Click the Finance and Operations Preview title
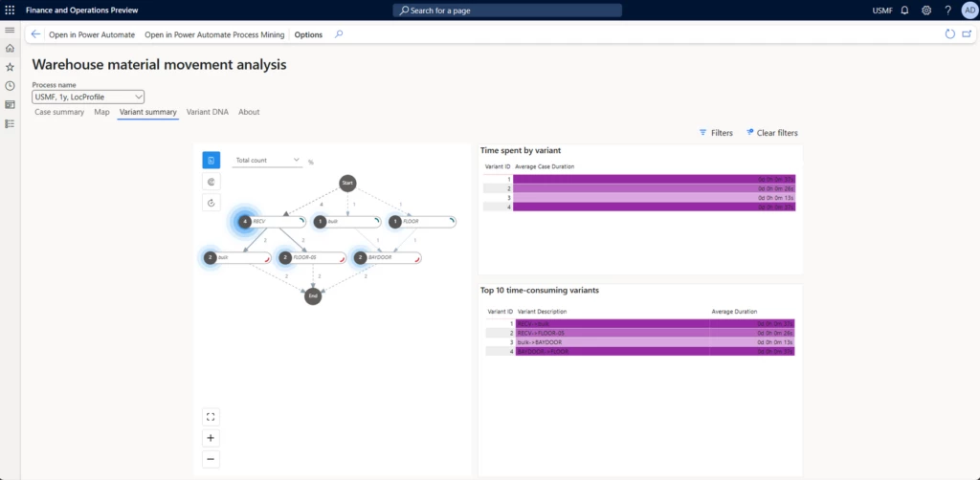980x480 pixels. click(x=82, y=10)
